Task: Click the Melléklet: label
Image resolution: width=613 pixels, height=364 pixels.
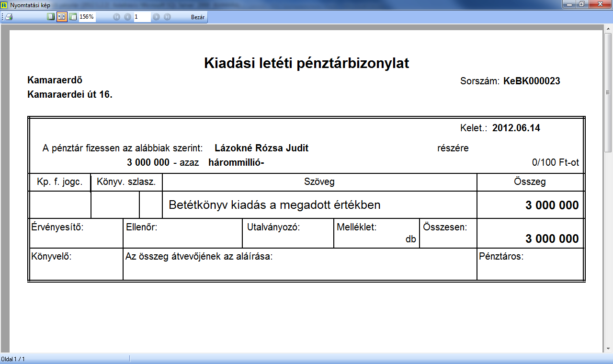Action: click(357, 227)
